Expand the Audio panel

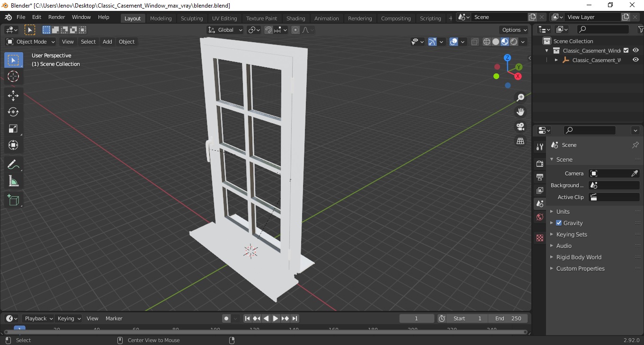(563, 246)
